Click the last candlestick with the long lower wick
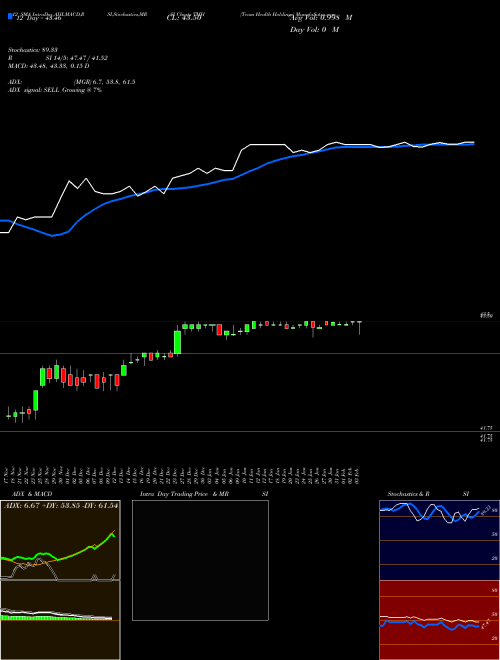 (x=359, y=328)
